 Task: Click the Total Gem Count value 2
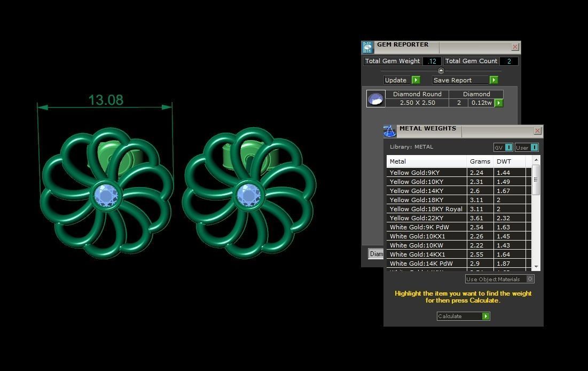point(509,61)
